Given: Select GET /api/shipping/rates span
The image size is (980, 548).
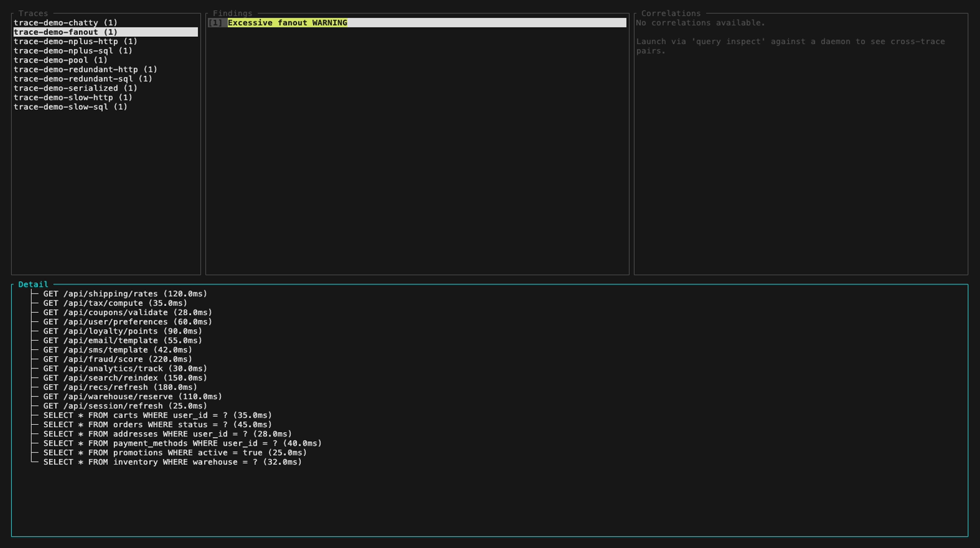Looking at the screenshot, I should (125, 294).
